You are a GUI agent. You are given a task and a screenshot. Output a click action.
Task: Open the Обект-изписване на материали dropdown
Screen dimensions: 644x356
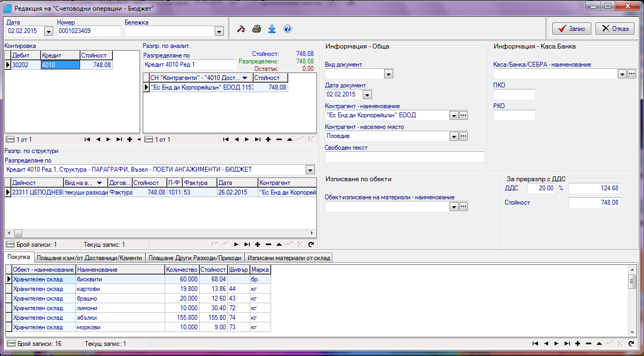pyautogui.click(x=454, y=206)
